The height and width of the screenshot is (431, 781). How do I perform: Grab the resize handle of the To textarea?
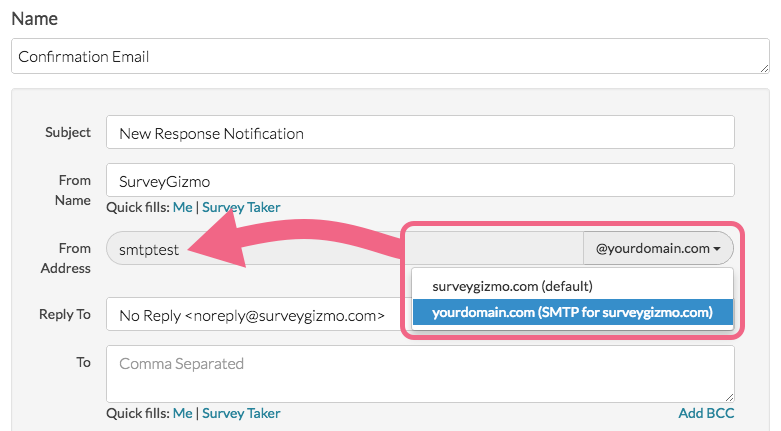pyautogui.click(x=729, y=396)
